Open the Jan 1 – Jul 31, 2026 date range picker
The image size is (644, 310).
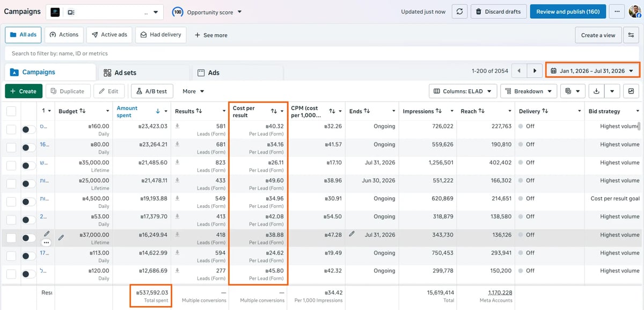tap(592, 71)
